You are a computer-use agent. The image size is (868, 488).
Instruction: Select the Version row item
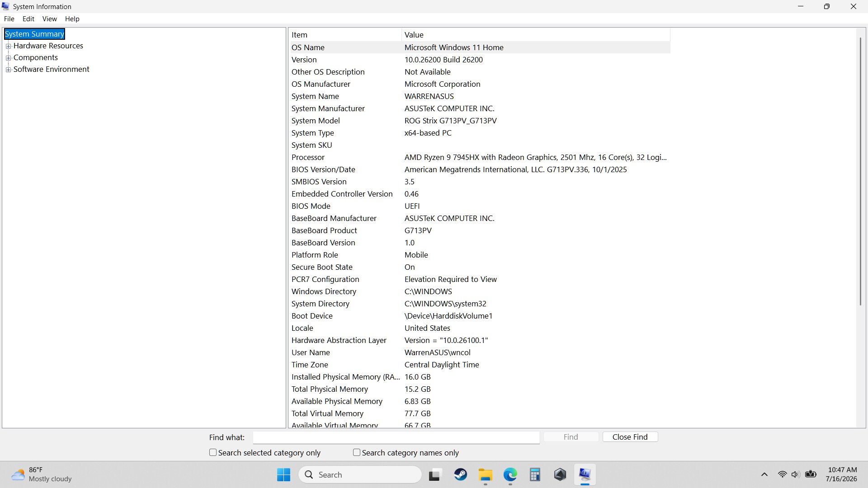coord(480,60)
